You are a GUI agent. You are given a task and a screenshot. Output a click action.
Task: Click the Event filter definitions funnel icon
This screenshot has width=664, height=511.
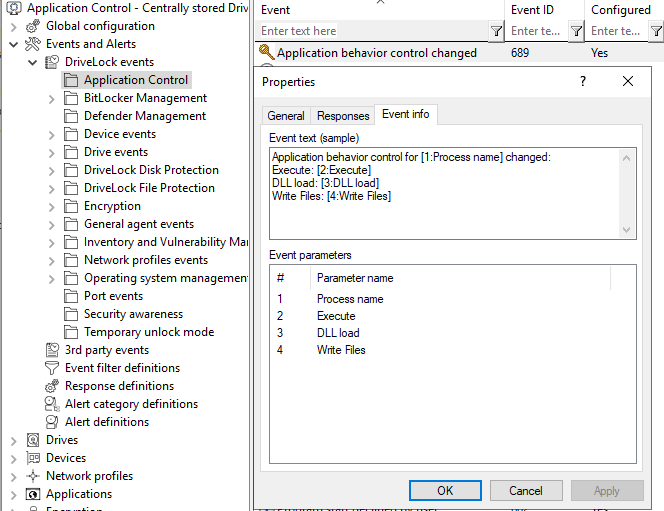click(52, 368)
